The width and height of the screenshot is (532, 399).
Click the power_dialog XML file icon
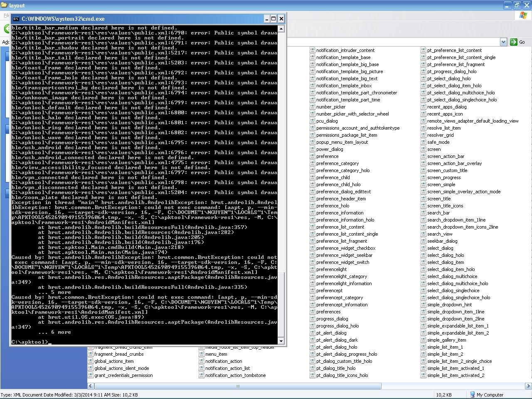[313, 149]
